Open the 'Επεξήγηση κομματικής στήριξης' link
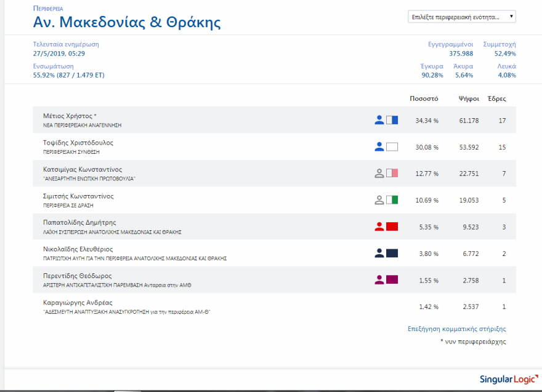 pos(456,329)
